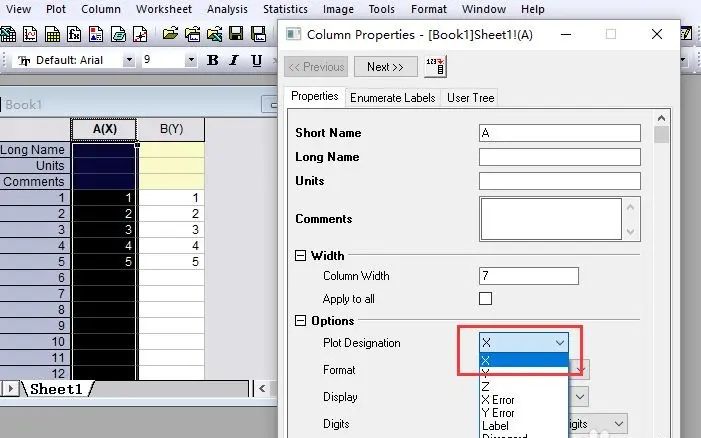
Task: Click the Short Name input field
Action: point(560,133)
